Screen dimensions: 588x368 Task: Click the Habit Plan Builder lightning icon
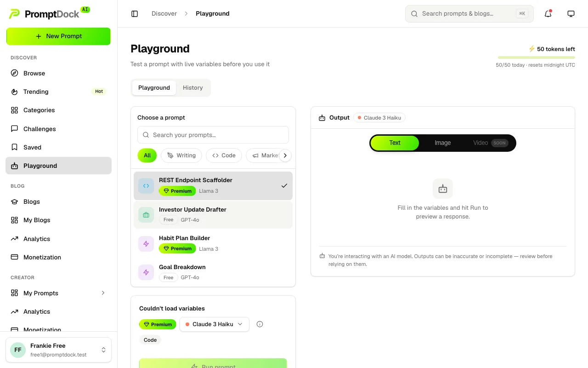(x=146, y=244)
